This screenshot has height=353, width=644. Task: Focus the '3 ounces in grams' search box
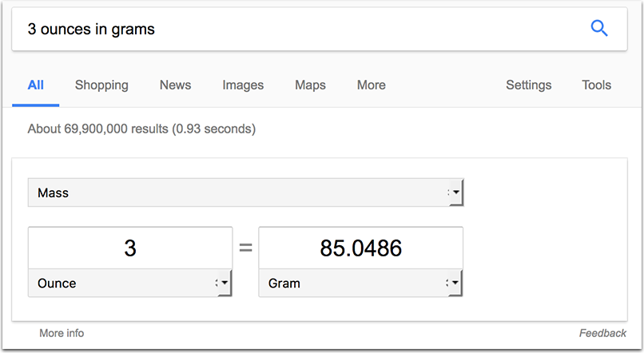pos(296,29)
